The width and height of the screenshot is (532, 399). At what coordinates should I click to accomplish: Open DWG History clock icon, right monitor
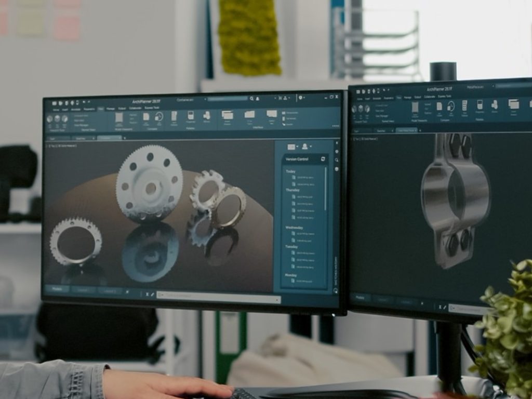(x=450, y=107)
